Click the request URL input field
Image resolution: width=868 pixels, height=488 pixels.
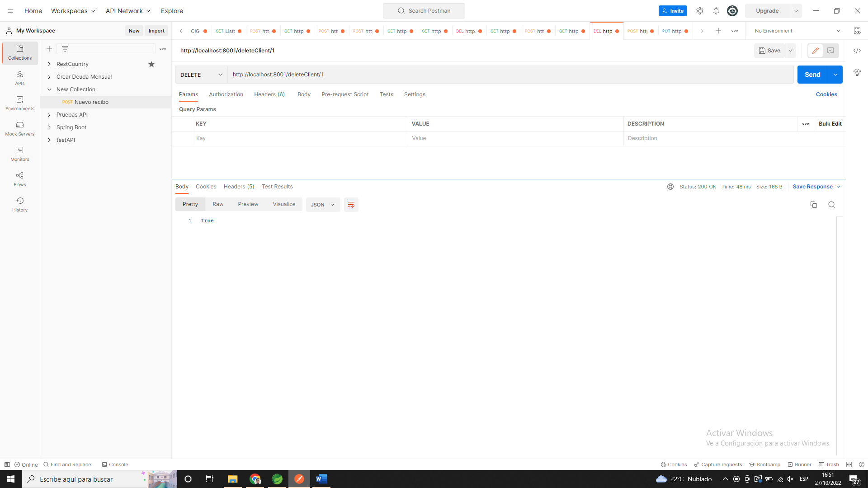coord(452,75)
